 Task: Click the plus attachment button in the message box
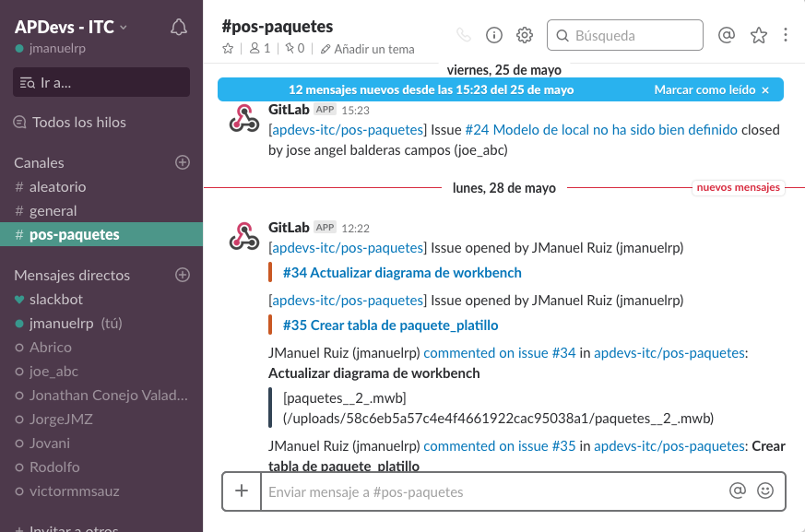pos(242,491)
